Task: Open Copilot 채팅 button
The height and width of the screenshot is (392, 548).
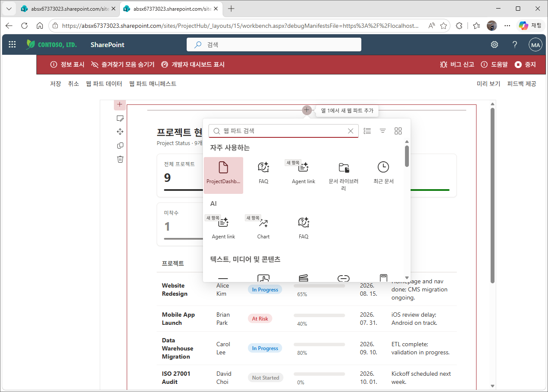Action: tap(530, 26)
